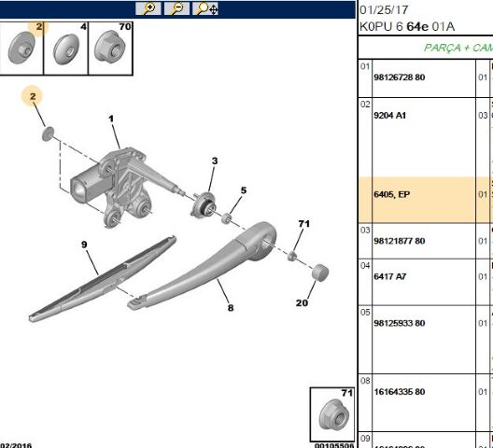Click the end cap part near callout 20

pyautogui.click(x=320, y=272)
